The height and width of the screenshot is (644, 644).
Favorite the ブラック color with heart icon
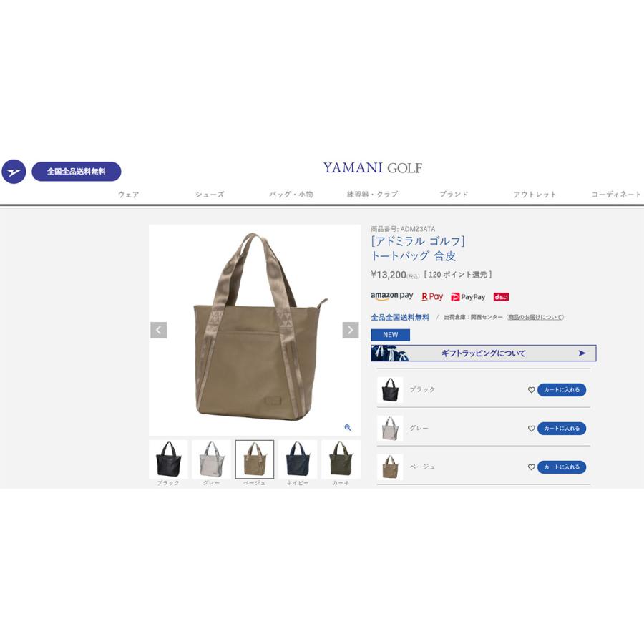531,390
